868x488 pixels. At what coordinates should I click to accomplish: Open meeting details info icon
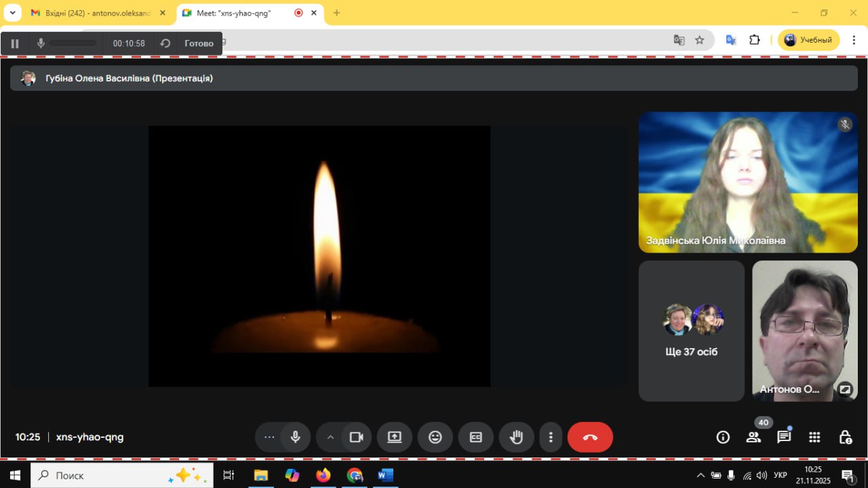pos(723,437)
